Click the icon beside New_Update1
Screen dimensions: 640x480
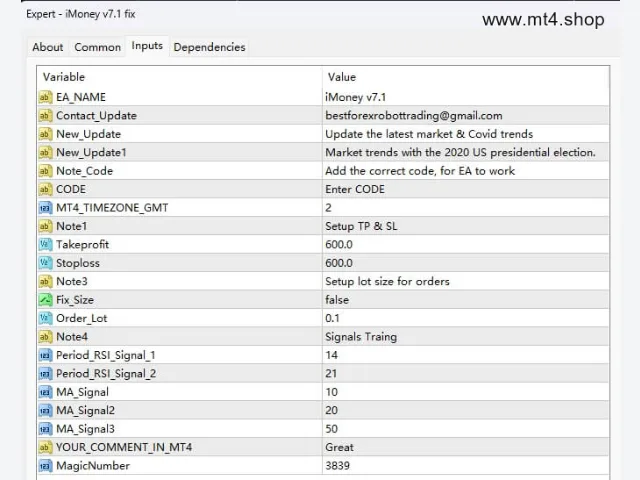[x=45, y=152]
